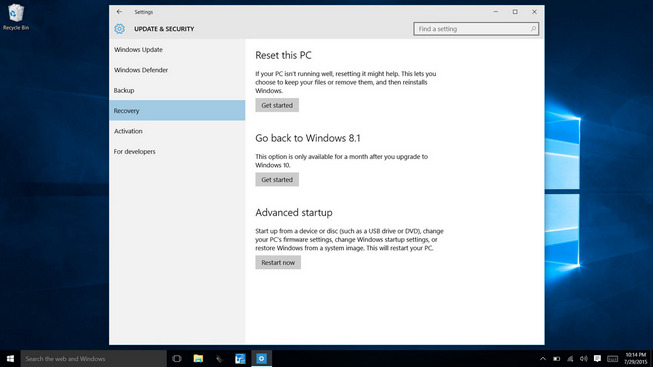Click the taskbar clock showing 10:14 PM
This screenshot has width=653, height=367.
click(x=636, y=359)
